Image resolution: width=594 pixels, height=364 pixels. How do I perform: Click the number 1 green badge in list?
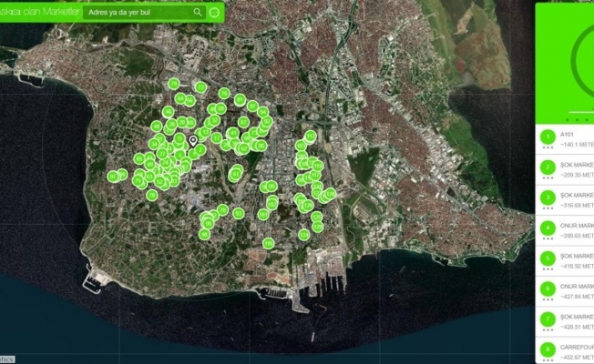tap(548, 137)
